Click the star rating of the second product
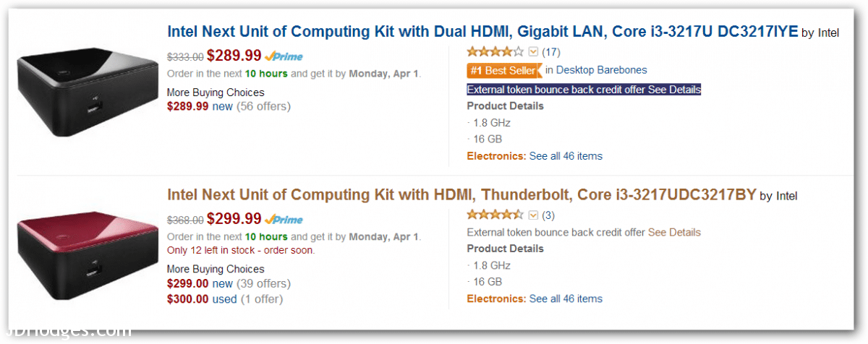This screenshot has height=344, width=868. [495, 215]
